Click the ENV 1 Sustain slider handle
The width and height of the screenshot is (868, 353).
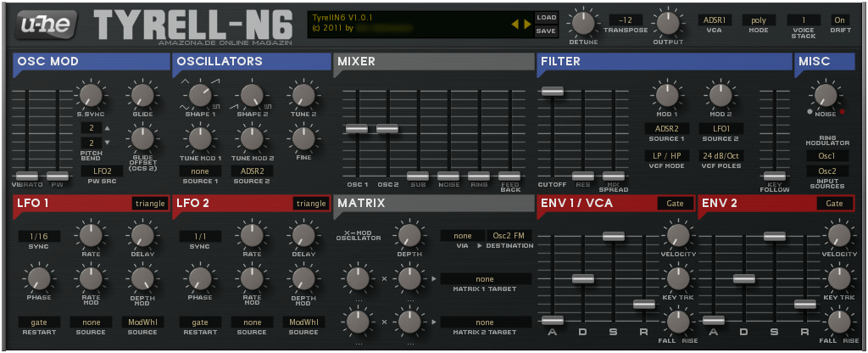(x=614, y=237)
